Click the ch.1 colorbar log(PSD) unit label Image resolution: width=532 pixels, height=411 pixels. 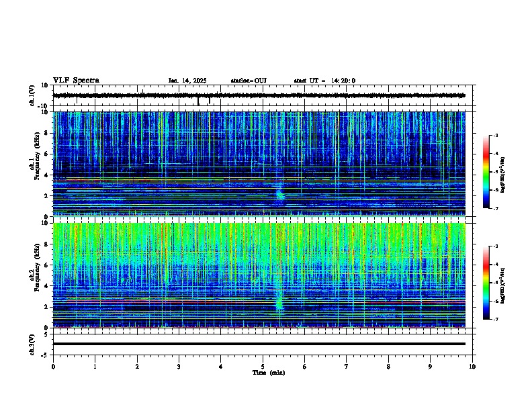pyautogui.click(x=502, y=175)
